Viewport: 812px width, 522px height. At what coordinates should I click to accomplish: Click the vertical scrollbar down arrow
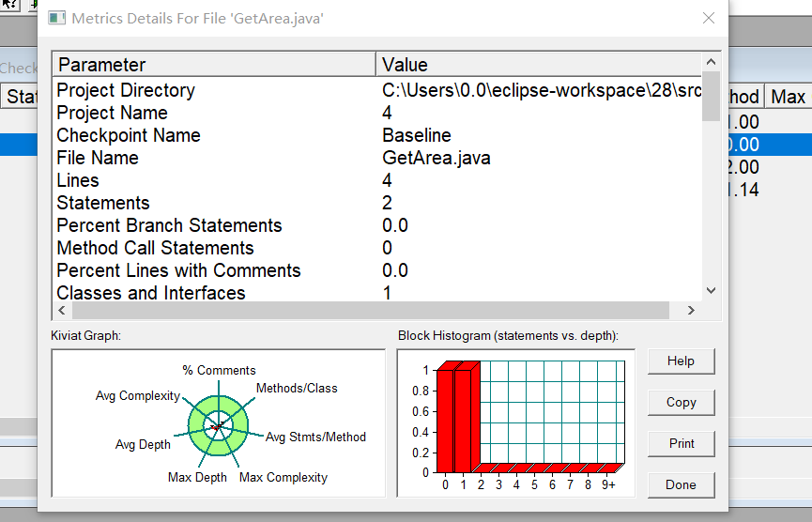(x=711, y=290)
